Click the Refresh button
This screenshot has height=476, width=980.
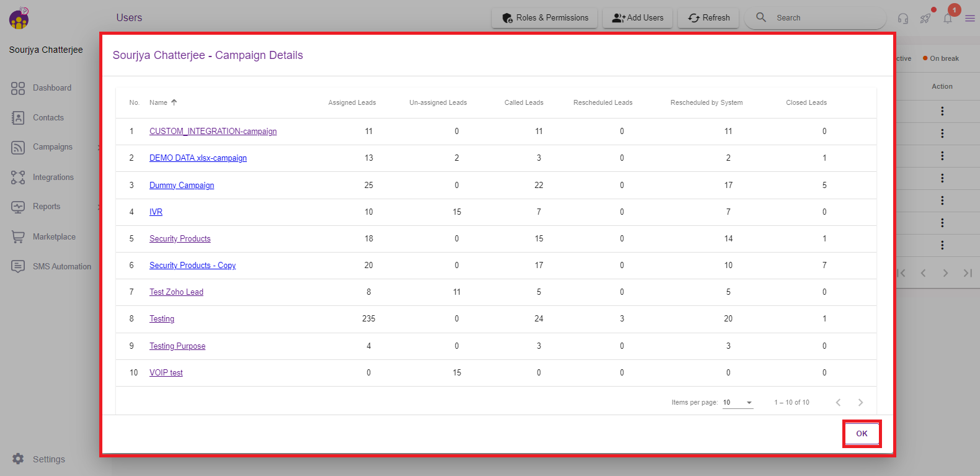point(708,18)
